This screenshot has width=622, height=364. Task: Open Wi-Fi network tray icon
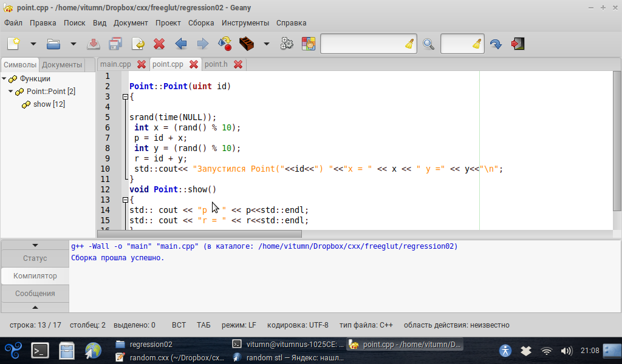point(546,351)
